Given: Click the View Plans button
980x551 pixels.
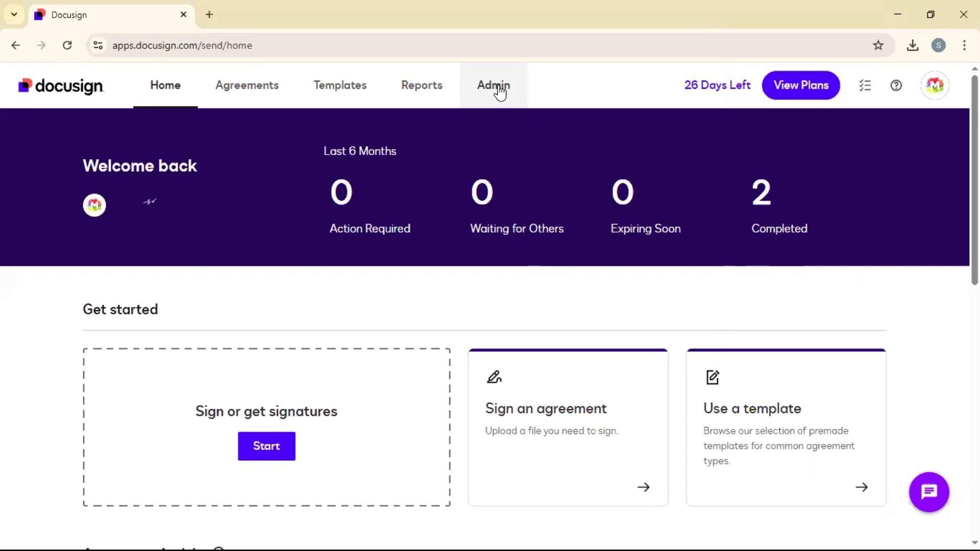Looking at the screenshot, I should point(800,85).
